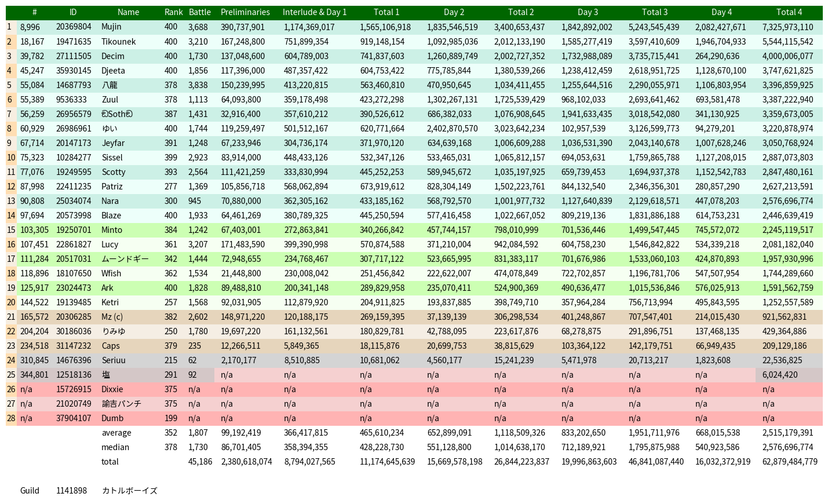The width and height of the screenshot is (828, 504).
Task: Click the "Name" column header
Action: 128,12
